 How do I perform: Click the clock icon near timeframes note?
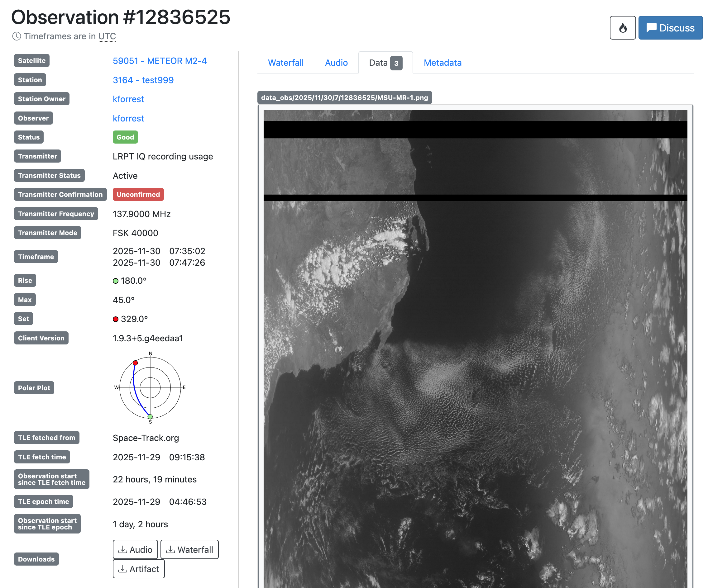(x=17, y=36)
